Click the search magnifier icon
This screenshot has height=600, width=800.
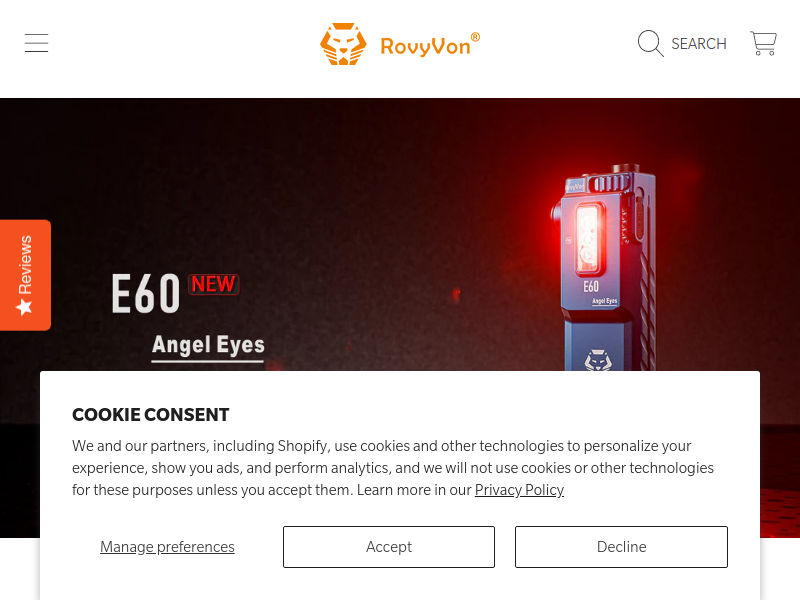point(651,43)
